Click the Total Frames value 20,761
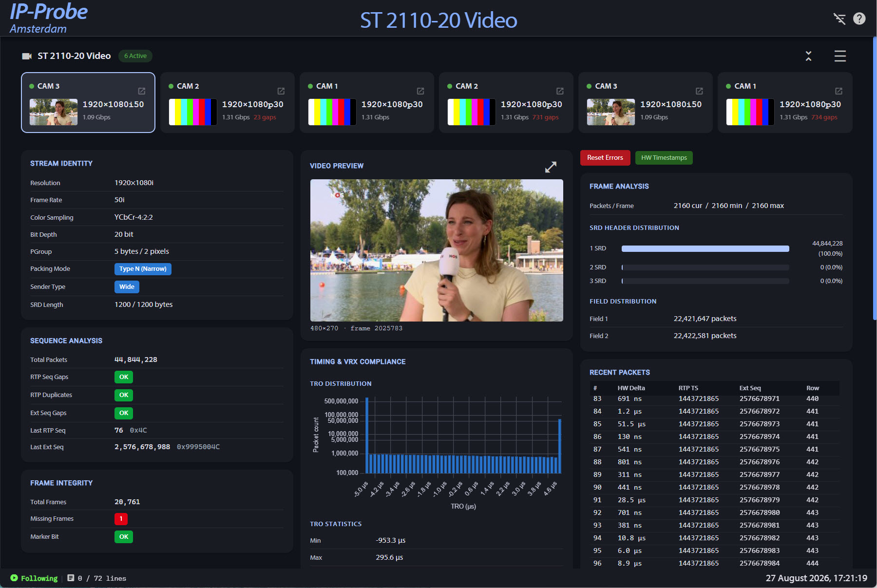This screenshot has height=588, width=877. point(127,502)
